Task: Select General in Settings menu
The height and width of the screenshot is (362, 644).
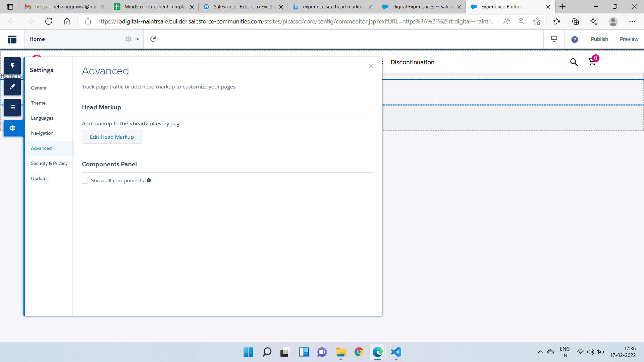Action: (39, 88)
